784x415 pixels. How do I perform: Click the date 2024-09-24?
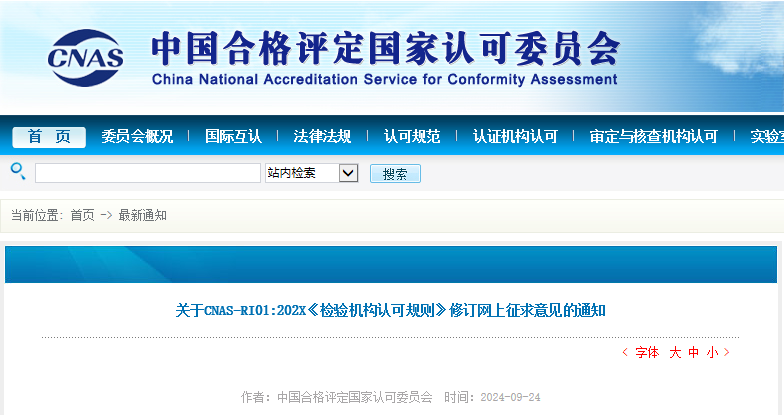pos(510,397)
